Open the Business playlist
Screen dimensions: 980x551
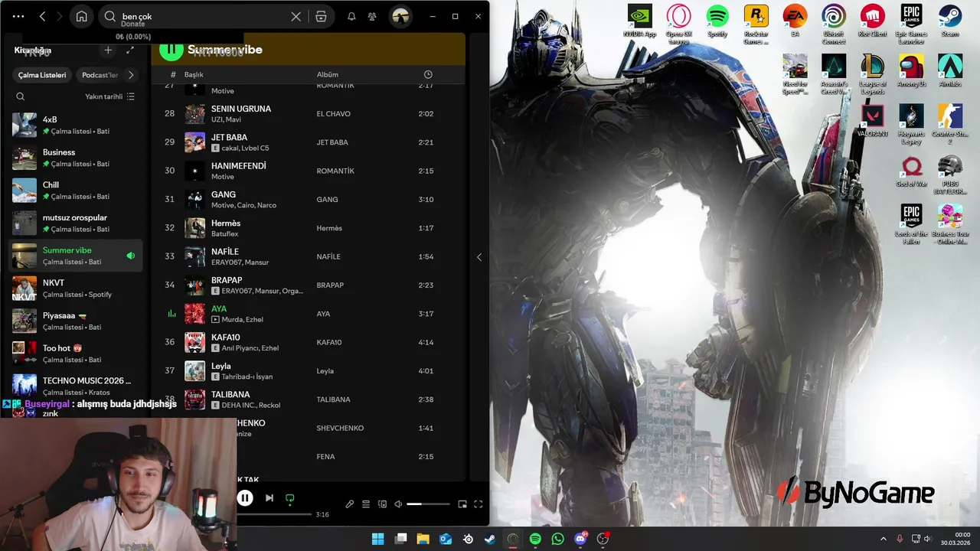pyautogui.click(x=74, y=158)
